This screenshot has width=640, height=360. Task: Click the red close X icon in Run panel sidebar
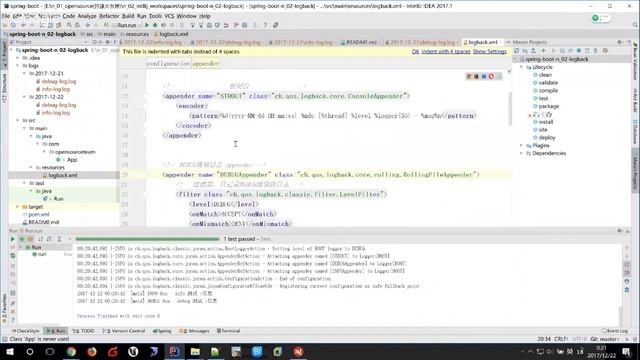coord(13,312)
